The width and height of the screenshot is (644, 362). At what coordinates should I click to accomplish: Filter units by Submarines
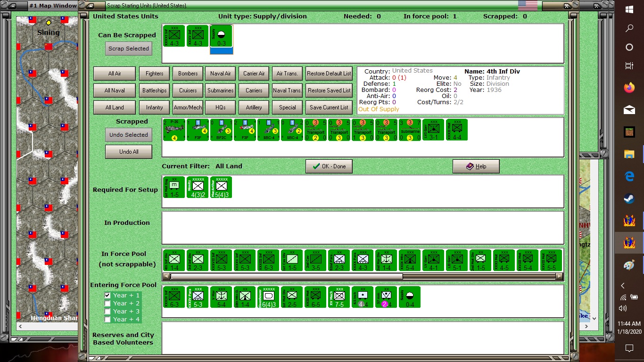221,90
